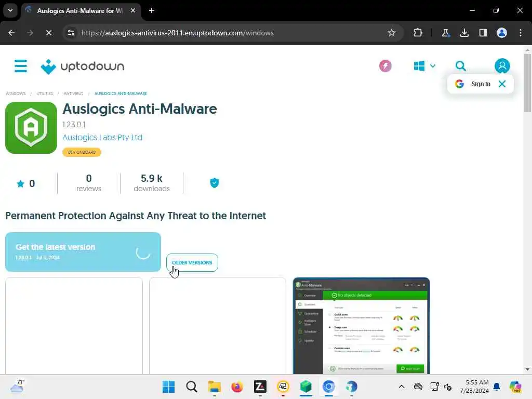Focus the address bar URL
The height and width of the screenshot is (399, 532).
178,33
